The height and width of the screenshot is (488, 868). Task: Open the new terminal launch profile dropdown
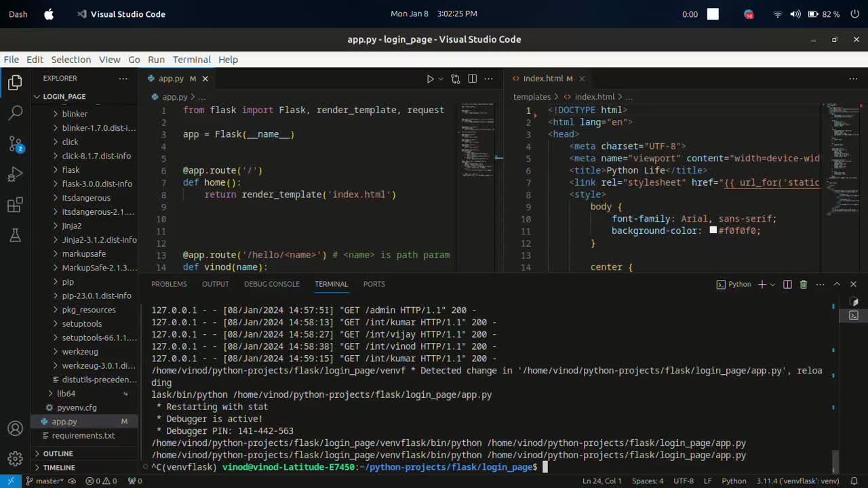(772, 285)
